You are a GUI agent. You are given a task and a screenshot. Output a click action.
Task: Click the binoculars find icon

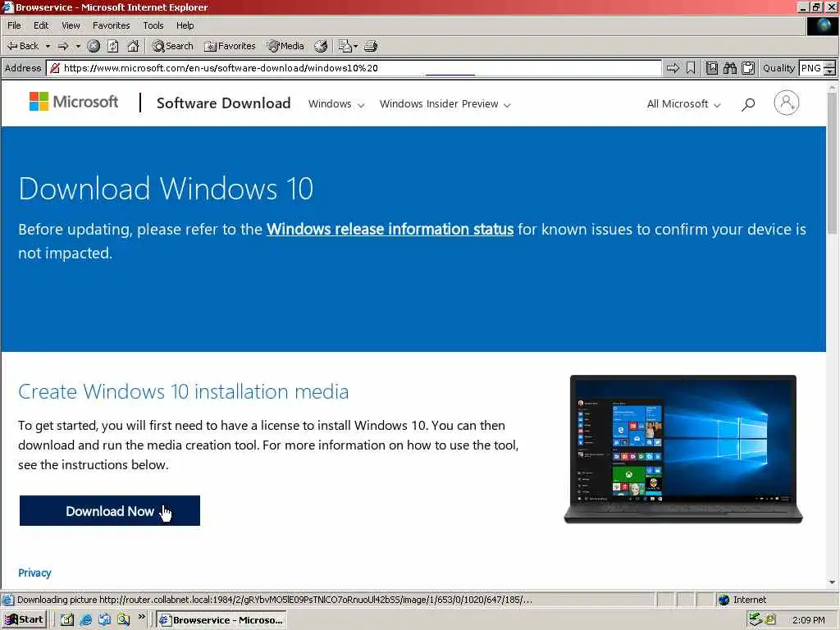(x=729, y=68)
